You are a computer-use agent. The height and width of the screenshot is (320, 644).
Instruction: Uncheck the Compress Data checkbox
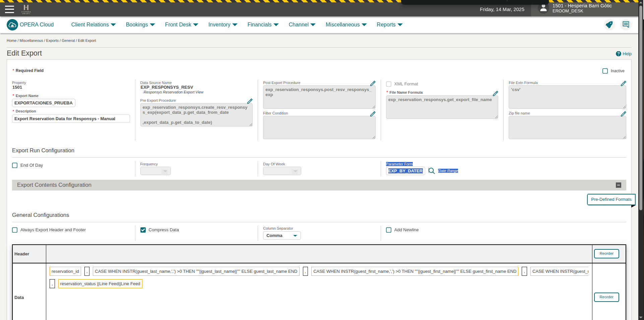(143, 230)
